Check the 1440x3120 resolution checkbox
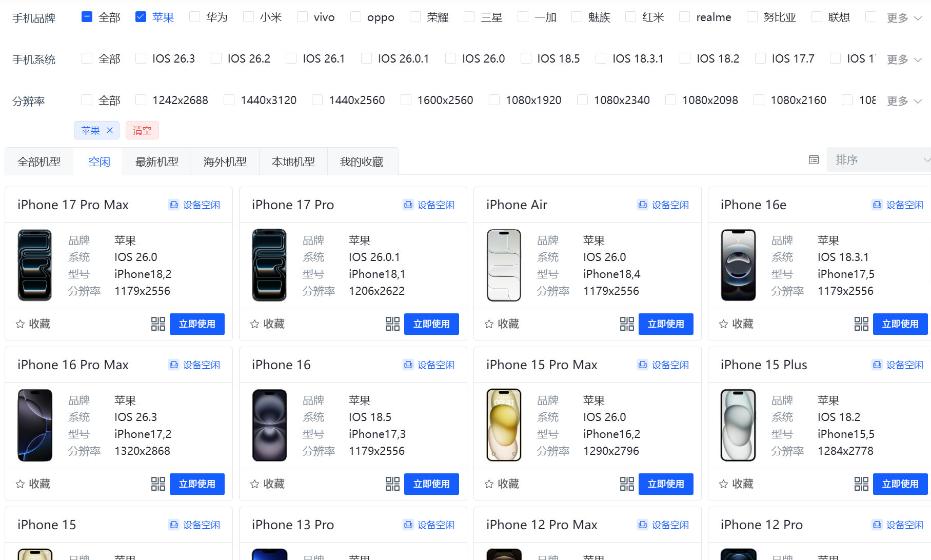931x560 pixels. 229,100
